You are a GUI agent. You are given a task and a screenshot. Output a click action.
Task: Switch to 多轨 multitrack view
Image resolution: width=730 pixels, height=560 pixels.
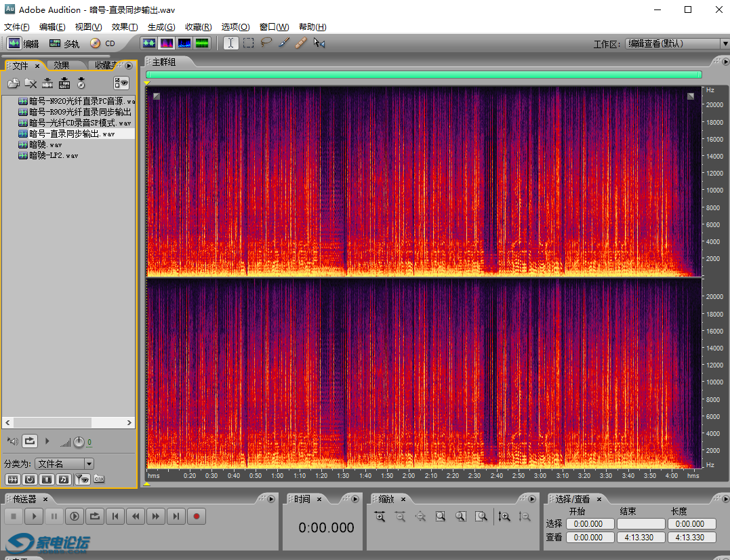64,43
